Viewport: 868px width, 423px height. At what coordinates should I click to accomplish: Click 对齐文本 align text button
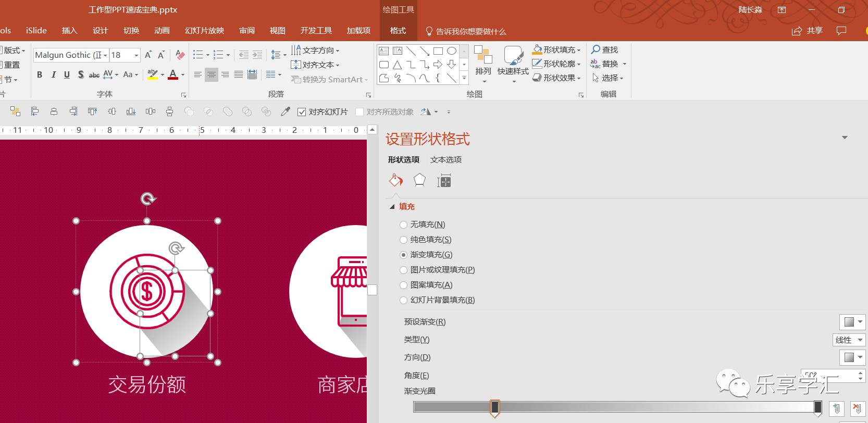click(x=315, y=65)
